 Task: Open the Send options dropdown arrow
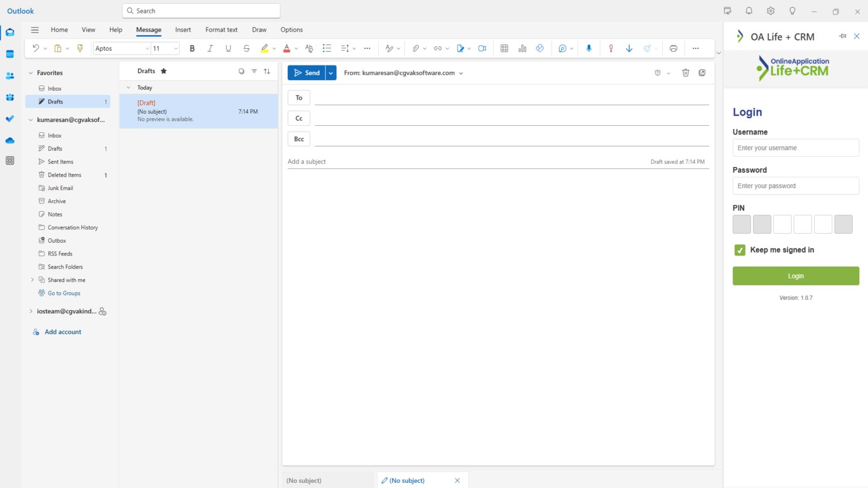(x=331, y=73)
